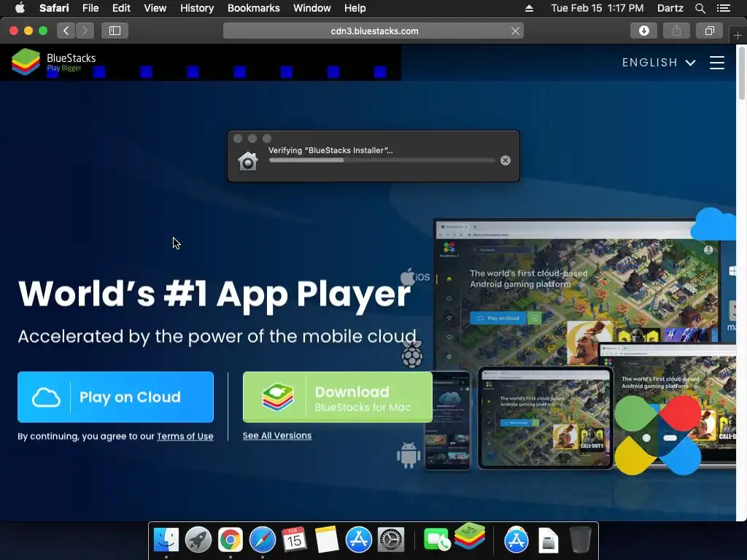The width and height of the screenshot is (747, 560).
Task: Stop loading the page in address bar
Action: tap(515, 31)
